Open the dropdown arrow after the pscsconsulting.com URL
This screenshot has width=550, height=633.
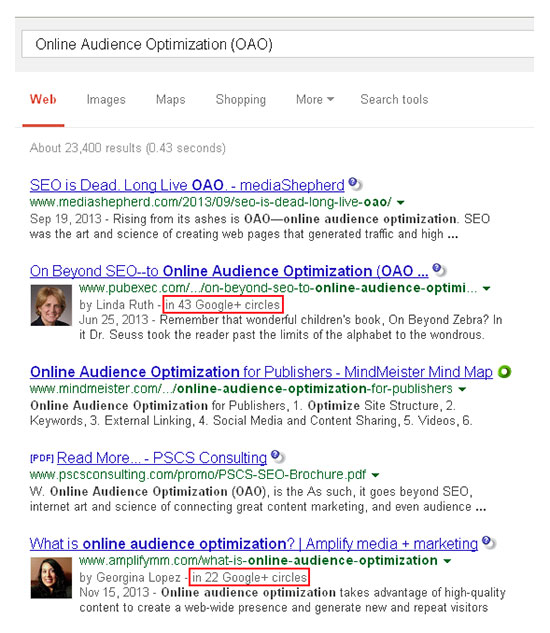(x=376, y=475)
